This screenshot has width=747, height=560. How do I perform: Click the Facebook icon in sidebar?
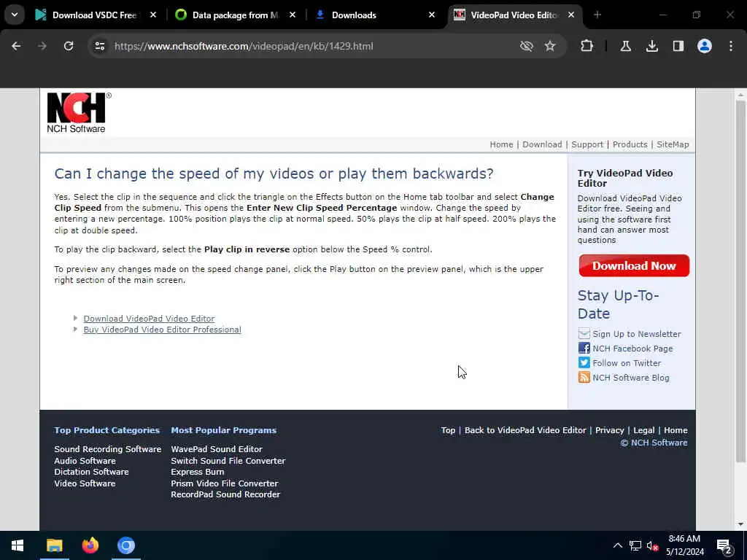584,348
